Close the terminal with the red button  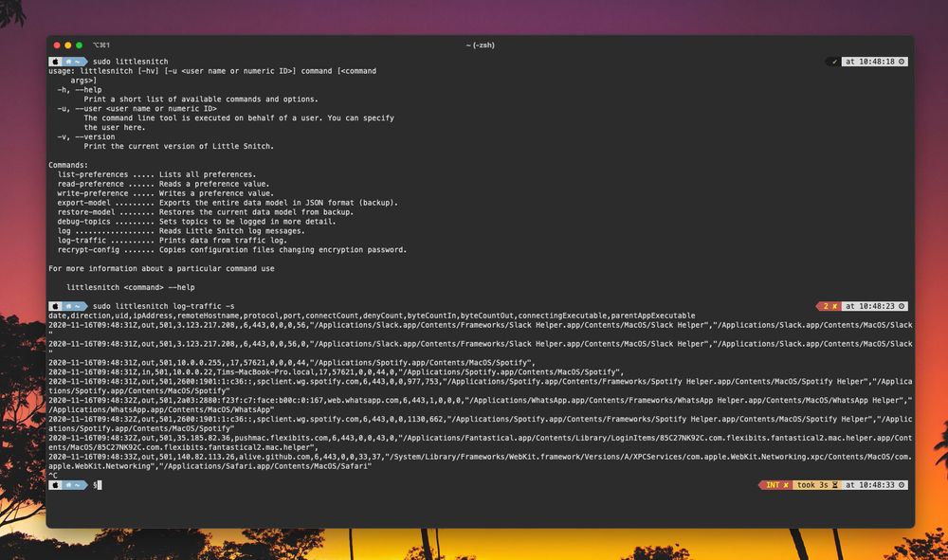coord(56,45)
